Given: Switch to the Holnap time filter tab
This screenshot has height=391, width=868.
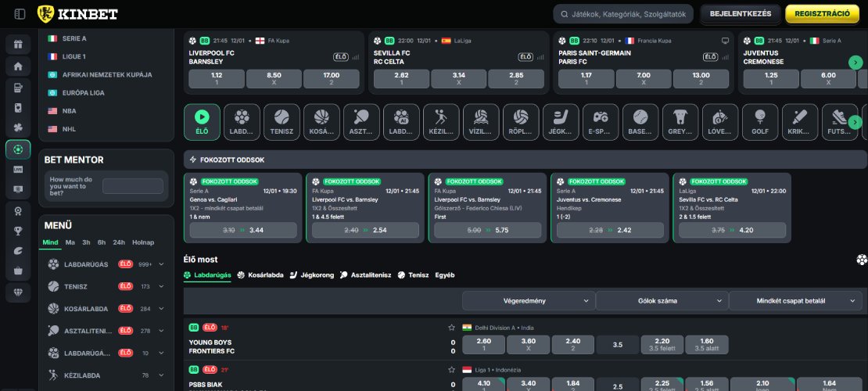Looking at the screenshot, I should 143,242.
